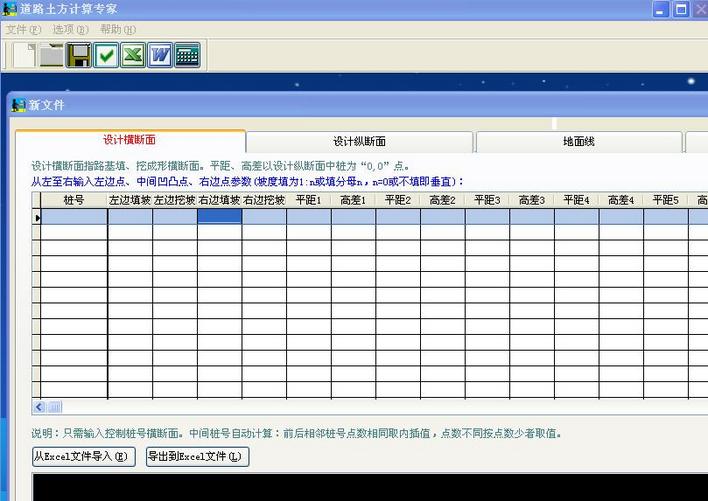Select the 平距5 column header
This screenshot has height=501, width=708.
(666, 200)
